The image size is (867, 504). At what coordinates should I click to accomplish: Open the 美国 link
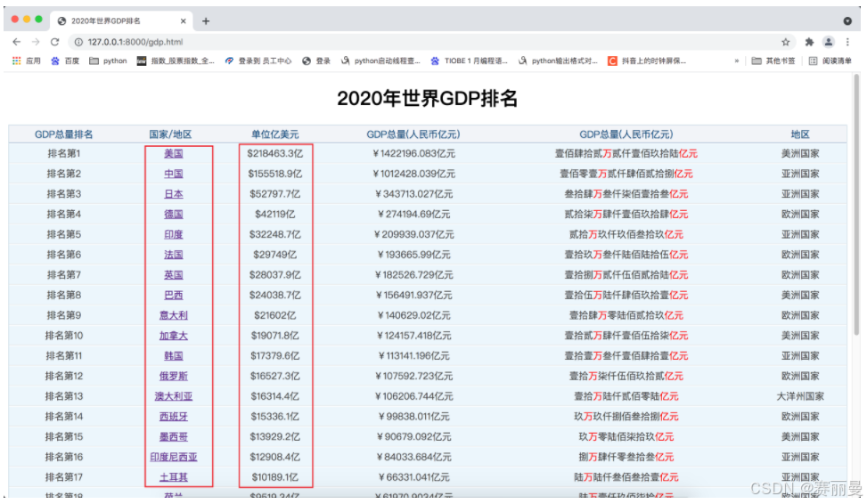(174, 154)
